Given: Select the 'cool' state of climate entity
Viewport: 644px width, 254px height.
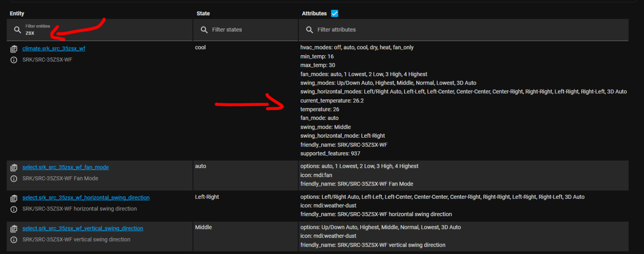Looking at the screenshot, I should 200,47.
